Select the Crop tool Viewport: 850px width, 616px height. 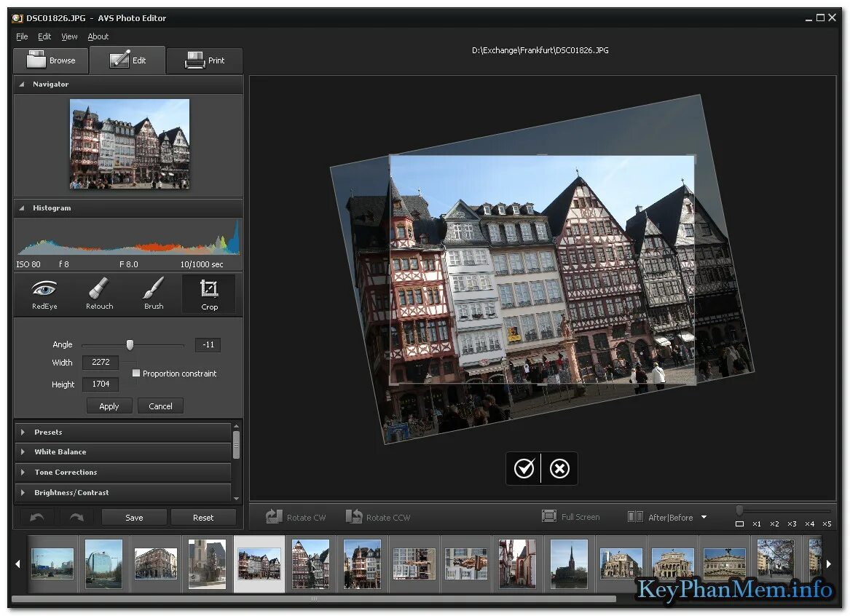point(209,294)
